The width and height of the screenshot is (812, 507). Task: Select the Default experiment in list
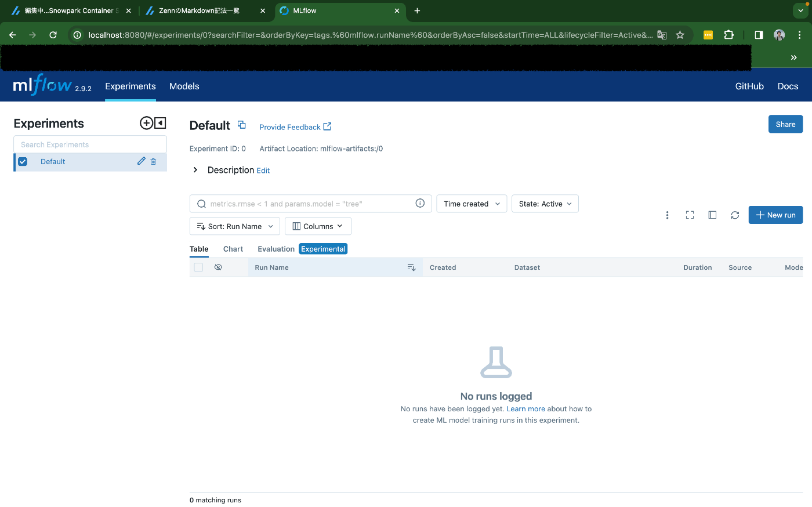tap(53, 162)
